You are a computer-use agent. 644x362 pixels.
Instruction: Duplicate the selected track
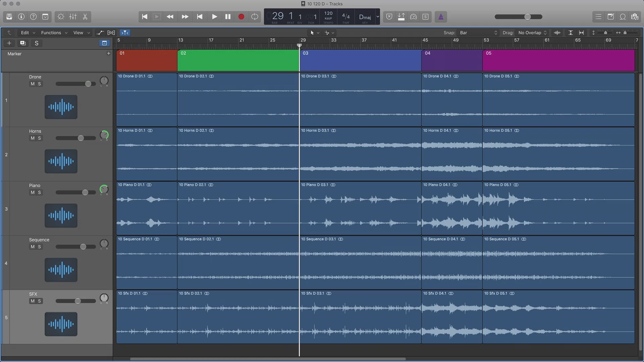pos(23,43)
